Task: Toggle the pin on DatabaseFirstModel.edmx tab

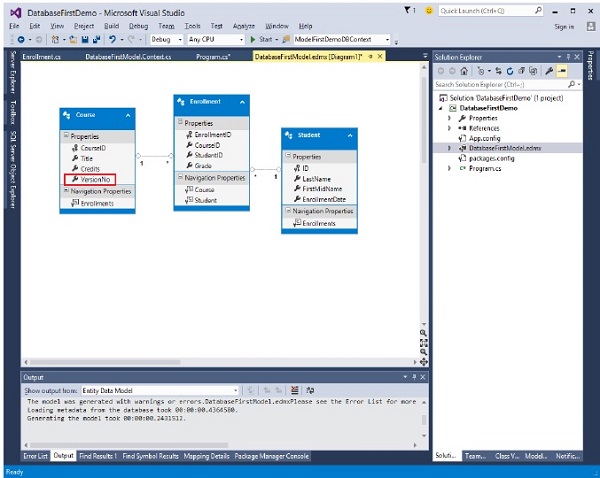Action: pos(370,57)
